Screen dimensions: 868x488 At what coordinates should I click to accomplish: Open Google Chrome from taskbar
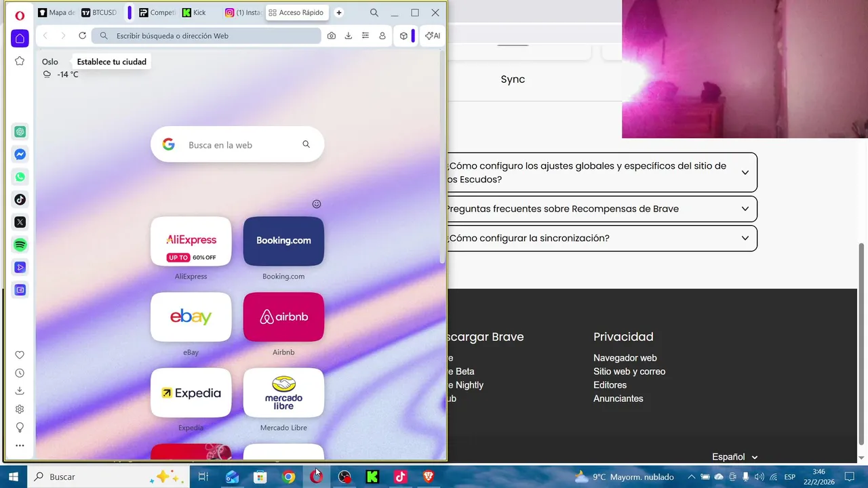pos(289,477)
